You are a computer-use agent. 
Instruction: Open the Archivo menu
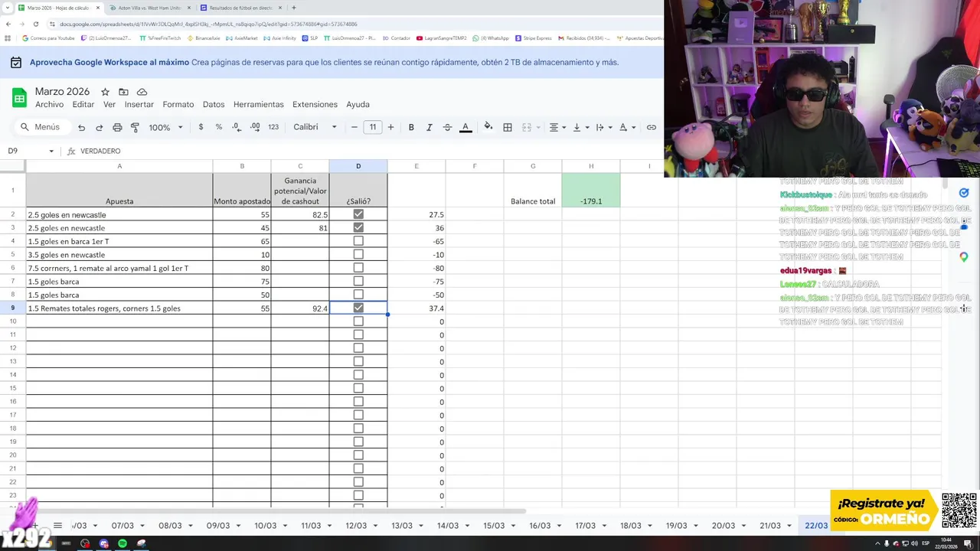point(49,104)
